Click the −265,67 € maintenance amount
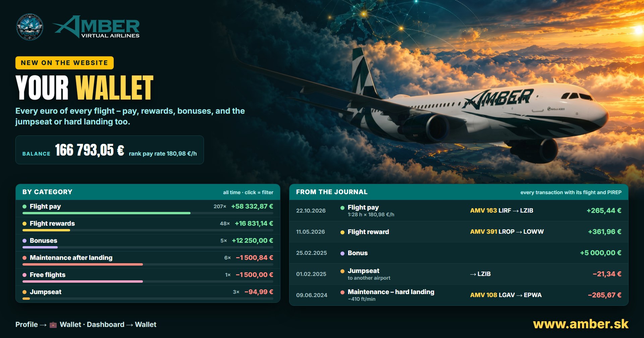This screenshot has height=338, width=644. (604, 295)
